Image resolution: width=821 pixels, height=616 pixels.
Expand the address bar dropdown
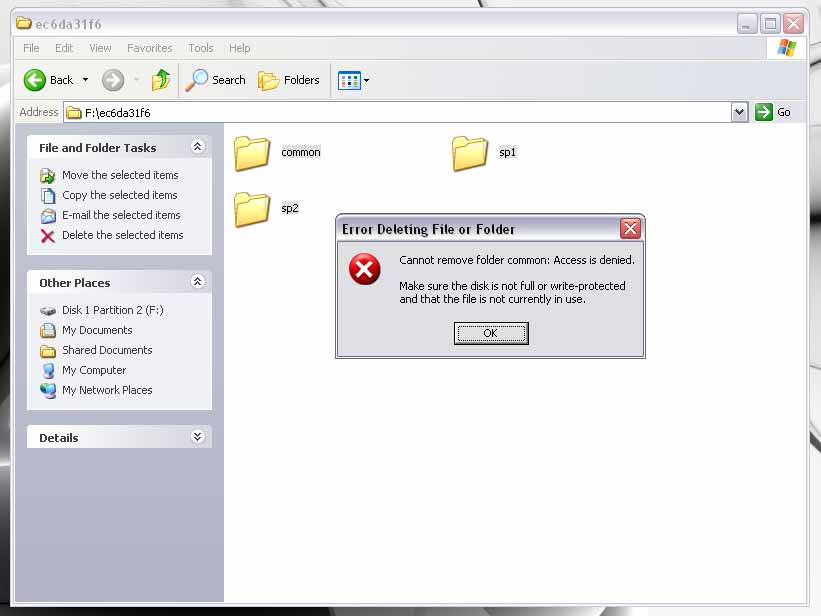click(739, 112)
